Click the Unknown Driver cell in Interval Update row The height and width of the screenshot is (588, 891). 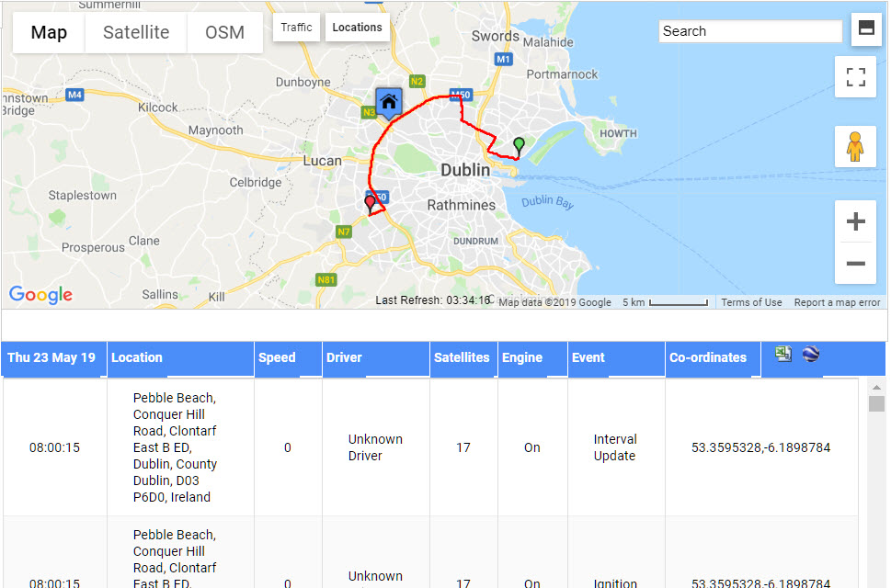click(x=375, y=447)
